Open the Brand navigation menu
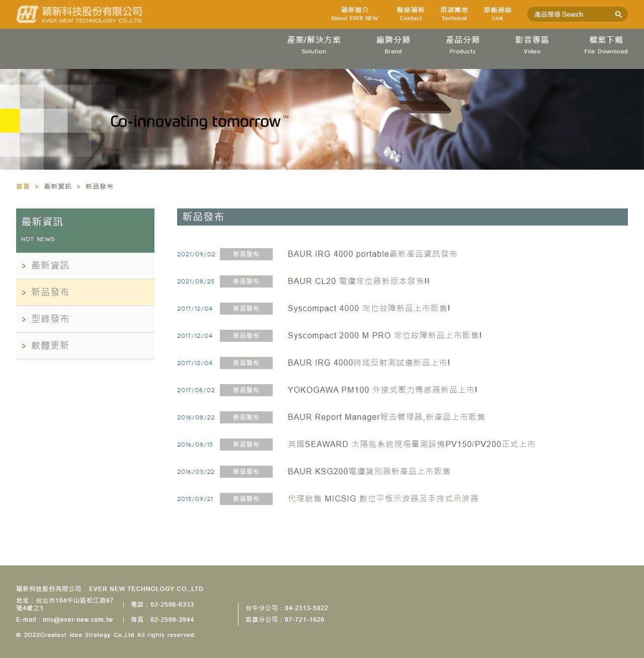This screenshot has width=644, height=658. [x=393, y=45]
